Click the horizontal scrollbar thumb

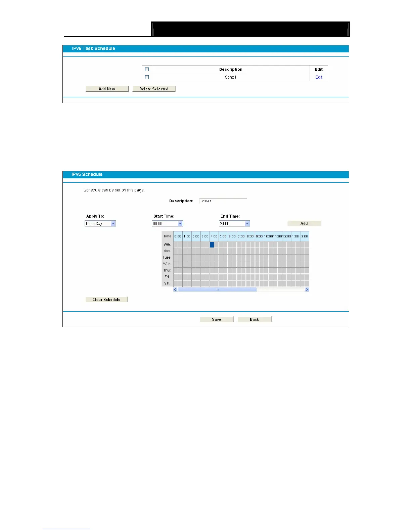point(217,290)
